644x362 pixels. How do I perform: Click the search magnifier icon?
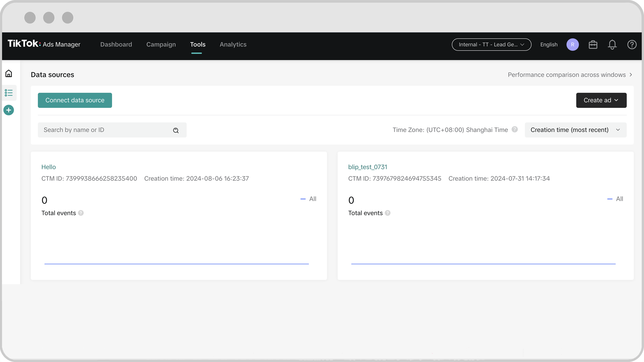tap(176, 130)
